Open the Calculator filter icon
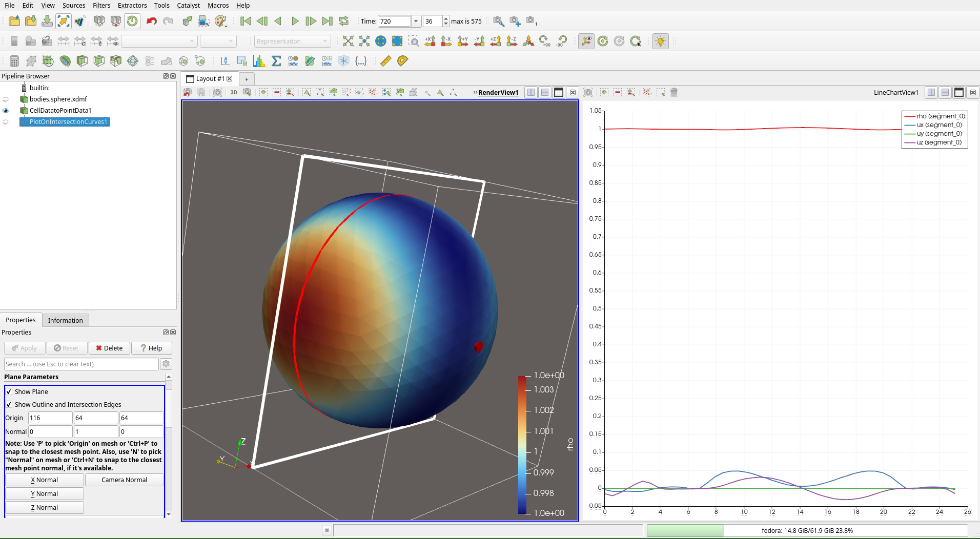The image size is (980, 539). click(x=14, y=61)
